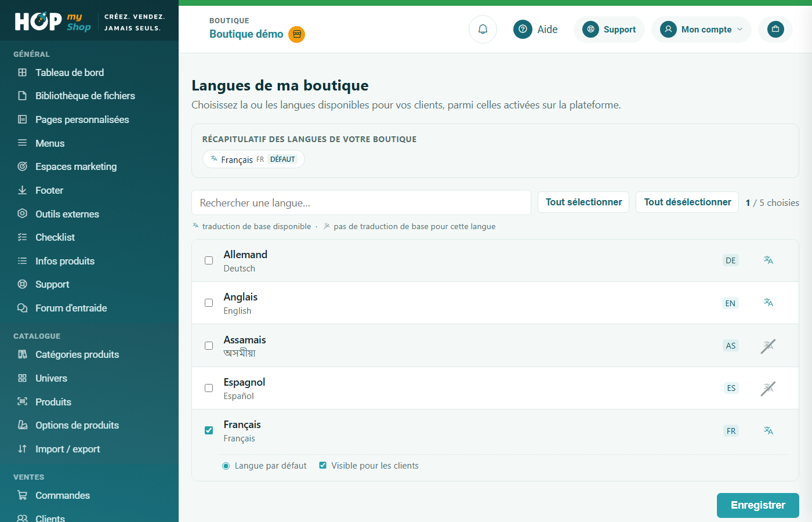Click crossed-out translation icon in Assamais row
This screenshot has height=522, width=812.
click(x=768, y=346)
